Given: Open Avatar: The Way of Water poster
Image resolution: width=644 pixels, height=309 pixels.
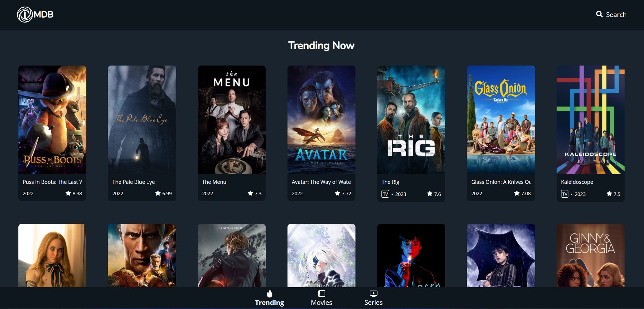Looking at the screenshot, I should click(x=321, y=120).
